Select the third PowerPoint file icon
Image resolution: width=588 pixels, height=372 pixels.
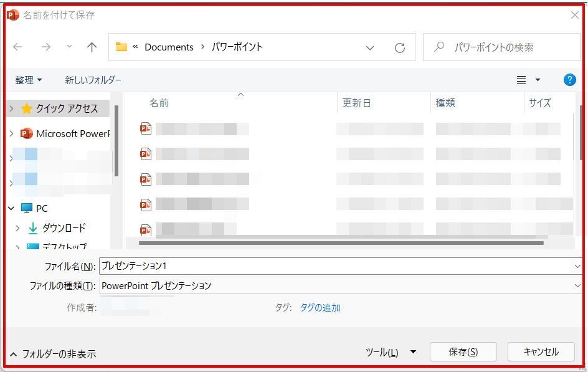point(146,179)
